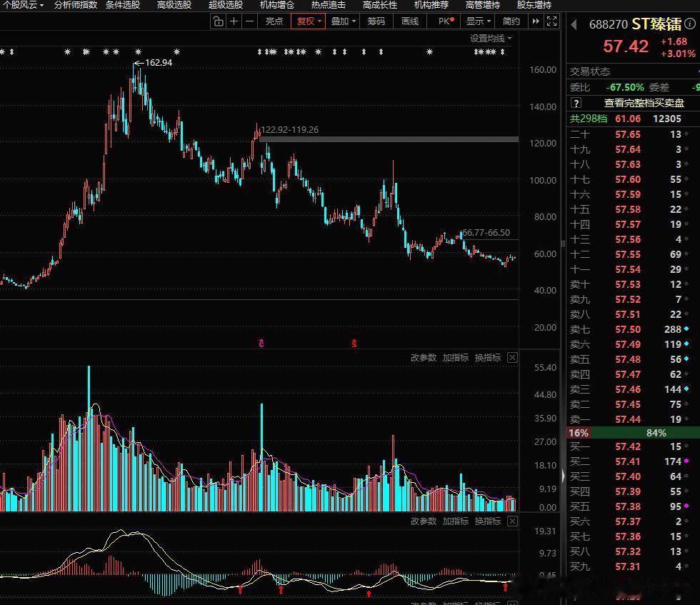Zoom in the chart with the plus icon

tap(234, 21)
